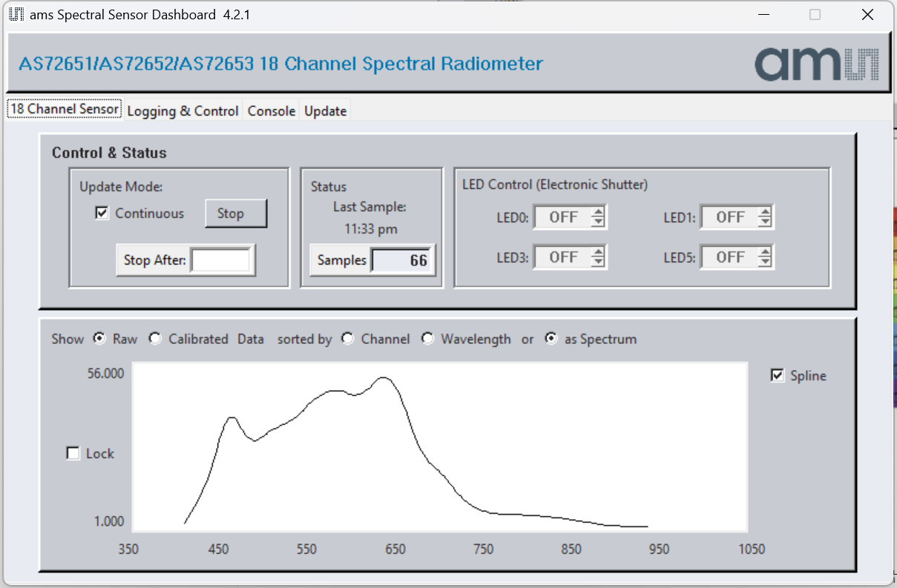The image size is (897, 588).
Task: Click the Stop button
Action: point(236,214)
